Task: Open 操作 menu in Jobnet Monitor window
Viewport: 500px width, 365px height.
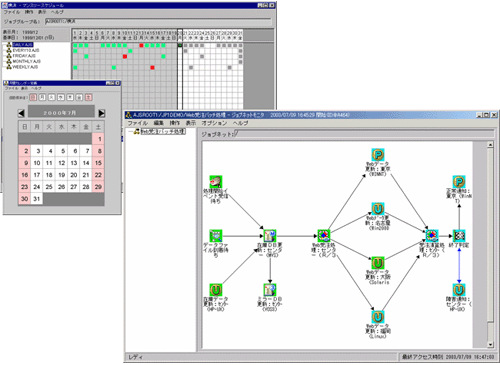Action: click(175, 123)
